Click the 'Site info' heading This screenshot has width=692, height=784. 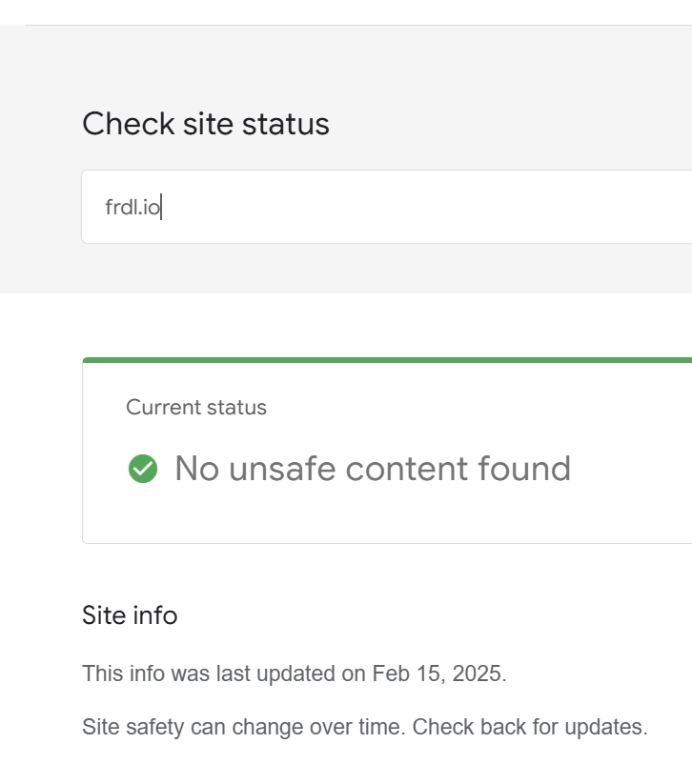click(x=130, y=615)
